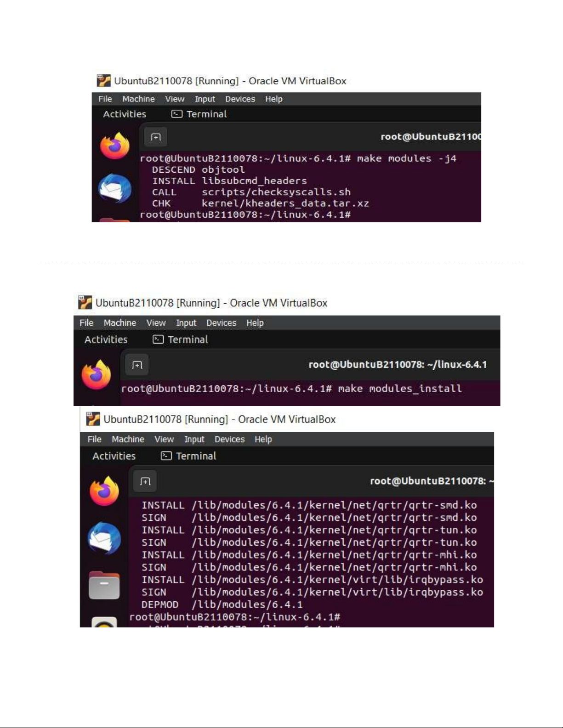
Task: Open Thunderbird beside the qrtr-tun.ko install lines
Action: pyautogui.click(x=104, y=538)
